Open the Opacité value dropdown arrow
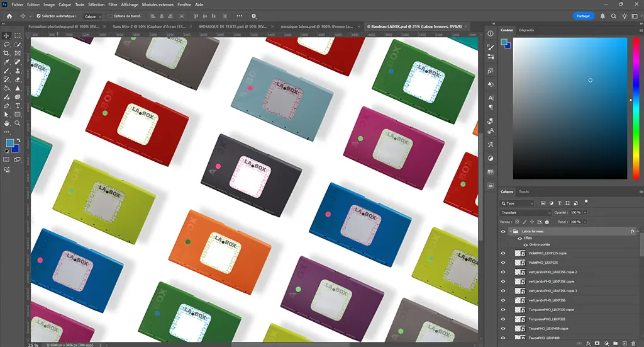Screen dimensions: 644x347 (585, 213)
